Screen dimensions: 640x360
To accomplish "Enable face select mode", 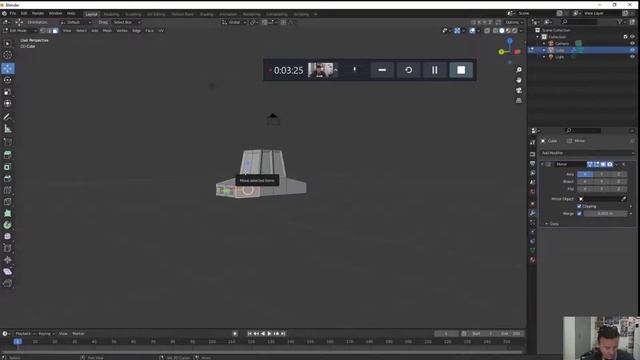I will click(56, 31).
